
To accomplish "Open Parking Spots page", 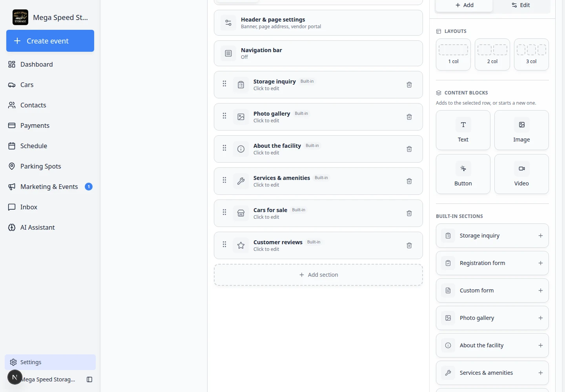I will coord(50,166).
